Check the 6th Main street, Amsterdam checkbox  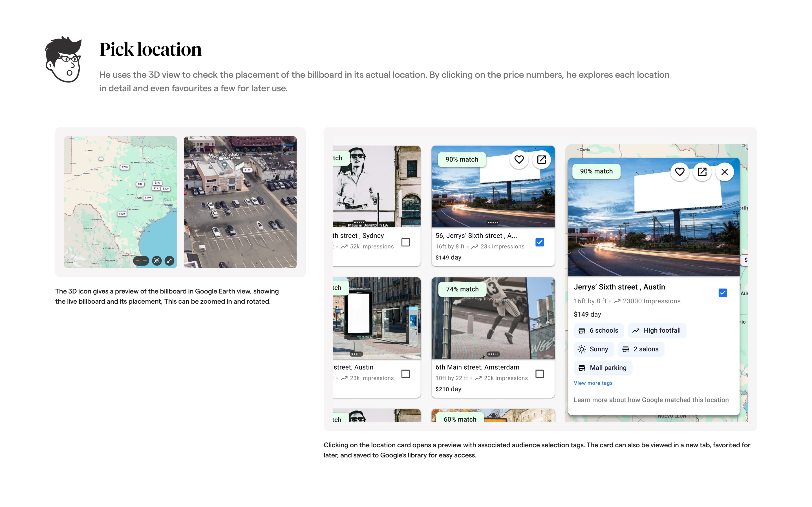pyautogui.click(x=539, y=373)
